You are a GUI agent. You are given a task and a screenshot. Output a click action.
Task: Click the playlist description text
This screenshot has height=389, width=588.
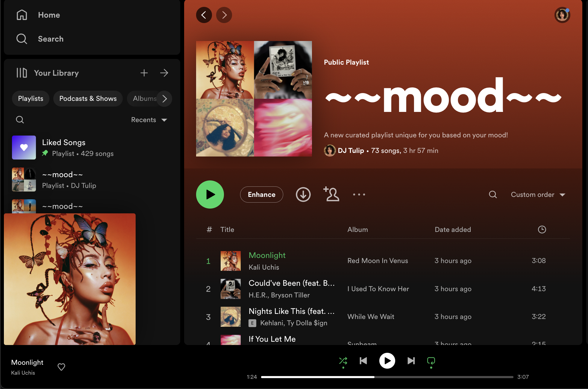(x=416, y=135)
